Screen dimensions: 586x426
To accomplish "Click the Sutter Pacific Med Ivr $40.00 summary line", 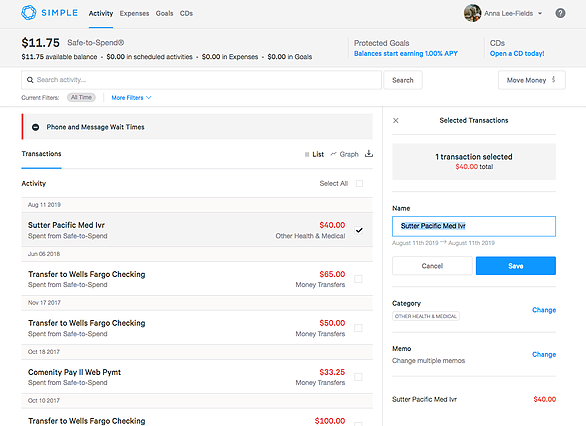I will click(x=474, y=399).
